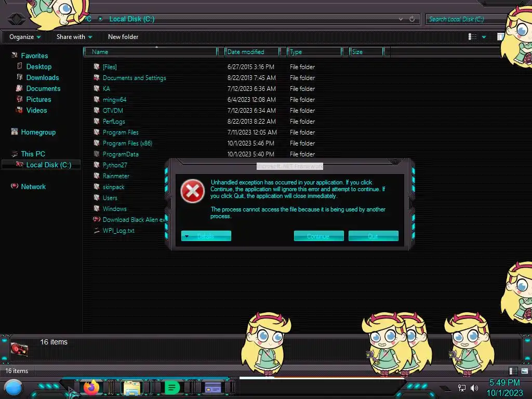Screen dimensions: 532x399
Task: Click the change view icon
Action: 472,37
